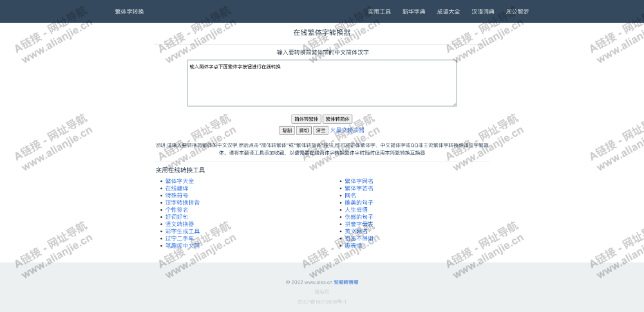Open the 汉字转换拼音 tool link

click(182, 203)
